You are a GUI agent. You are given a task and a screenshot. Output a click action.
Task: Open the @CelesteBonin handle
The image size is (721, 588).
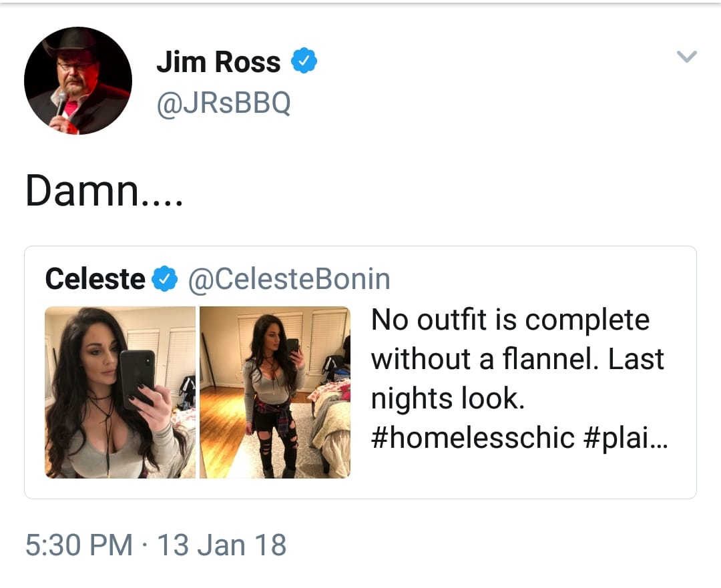289,278
